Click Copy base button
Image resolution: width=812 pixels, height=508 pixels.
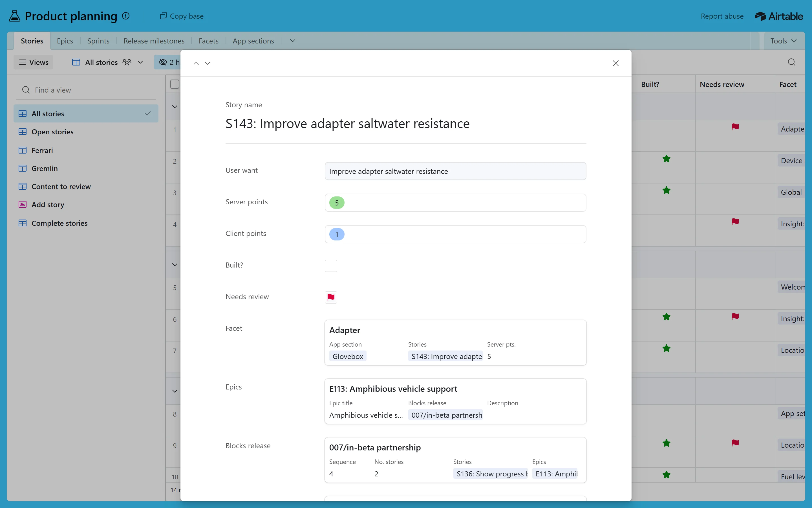182,16
